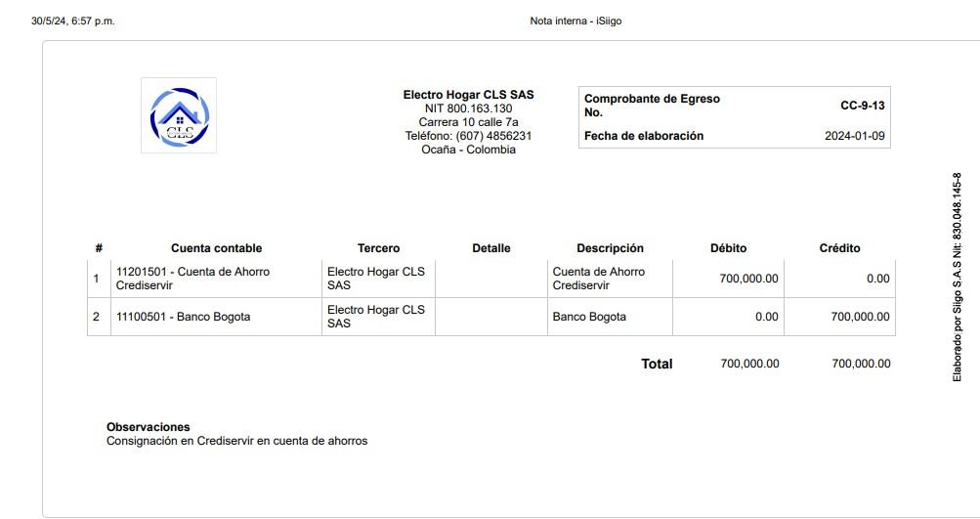Click the vertical Elaborado por Siigo S.A.S text
Image resolution: width=980 pixels, height=519 pixels.
tap(958, 278)
